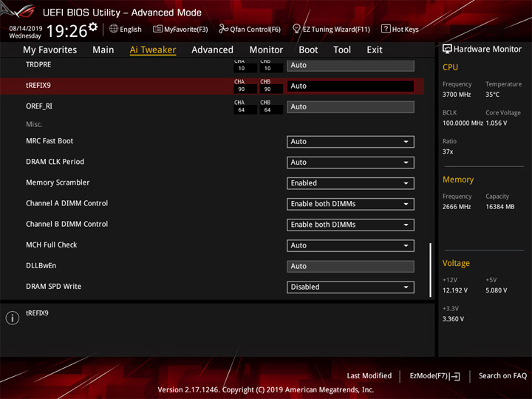532x399 pixels.
Task: Open the Monitor tab
Action: coord(266,50)
